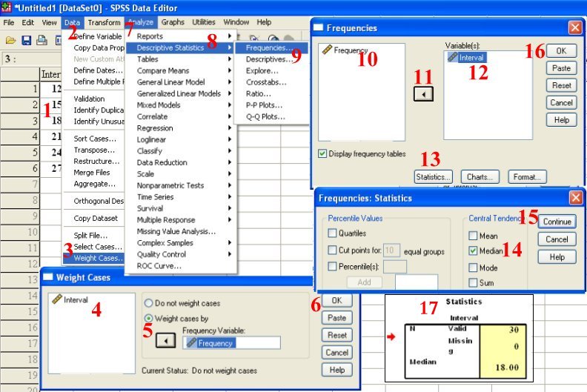Uncheck the Median option
Viewport: 587px width, 392px height.
coord(473,251)
